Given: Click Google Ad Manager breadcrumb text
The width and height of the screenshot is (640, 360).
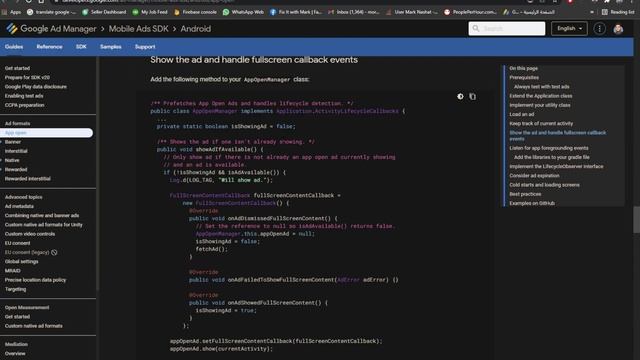Looking at the screenshot, I should tap(58, 29).
